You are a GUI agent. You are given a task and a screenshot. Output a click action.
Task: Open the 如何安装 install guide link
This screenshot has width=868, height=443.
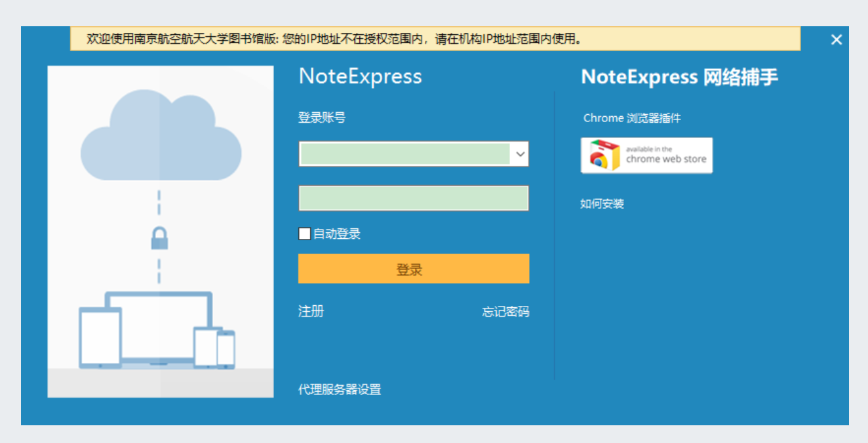[602, 203]
